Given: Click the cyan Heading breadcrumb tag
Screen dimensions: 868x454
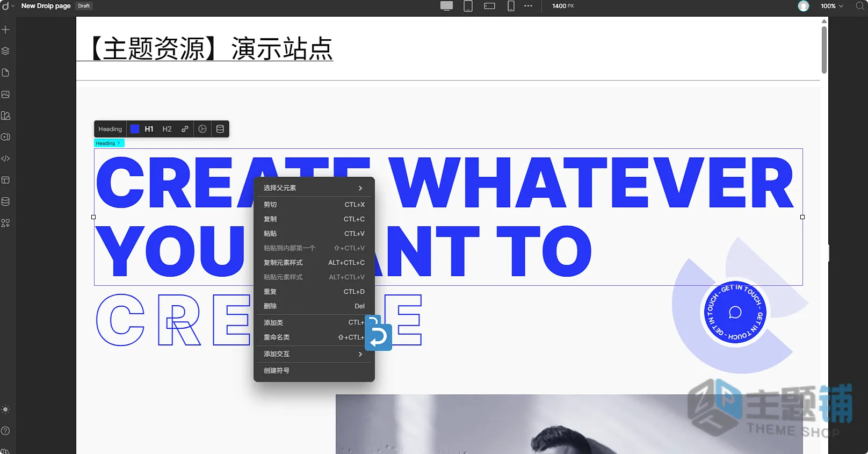Looking at the screenshot, I should [x=109, y=143].
